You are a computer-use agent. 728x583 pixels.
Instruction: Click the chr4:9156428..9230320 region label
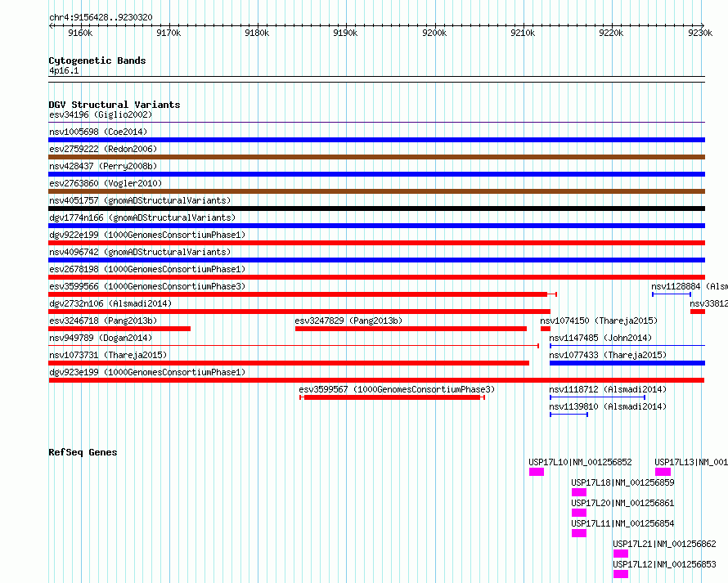click(x=101, y=18)
